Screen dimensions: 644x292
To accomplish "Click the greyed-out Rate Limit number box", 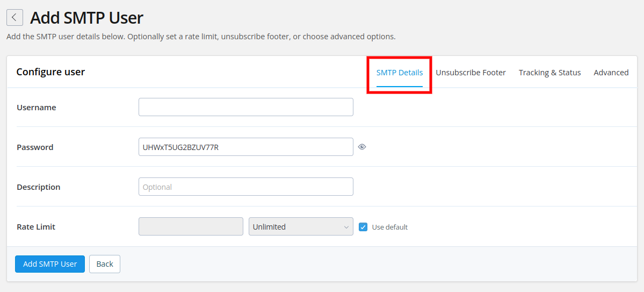I will click(191, 226).
